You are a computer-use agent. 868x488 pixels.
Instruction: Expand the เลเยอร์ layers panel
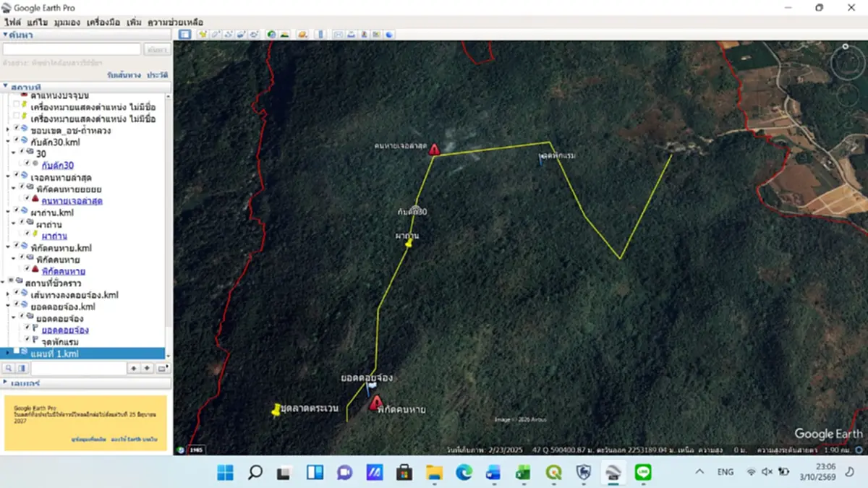(6, 382)
